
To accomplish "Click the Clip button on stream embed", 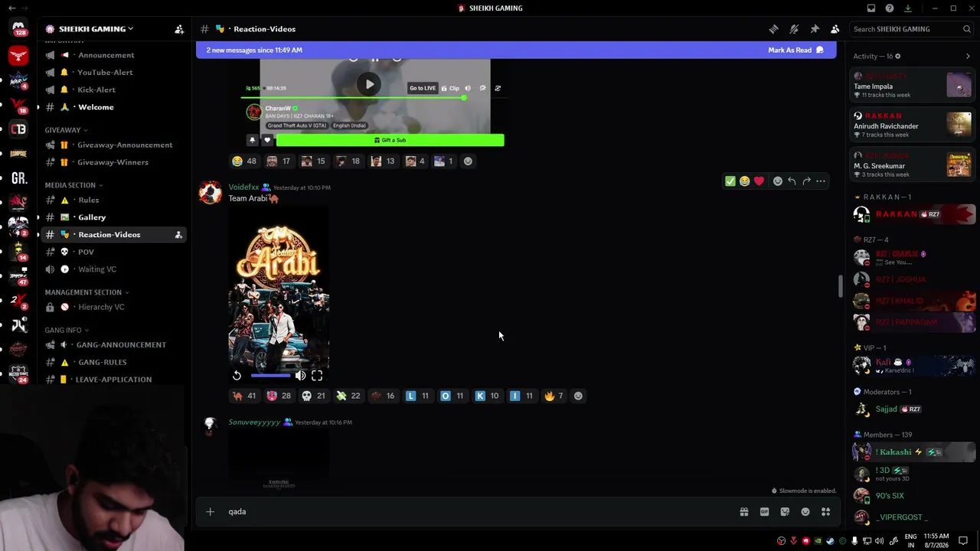I will click(450, 88).
